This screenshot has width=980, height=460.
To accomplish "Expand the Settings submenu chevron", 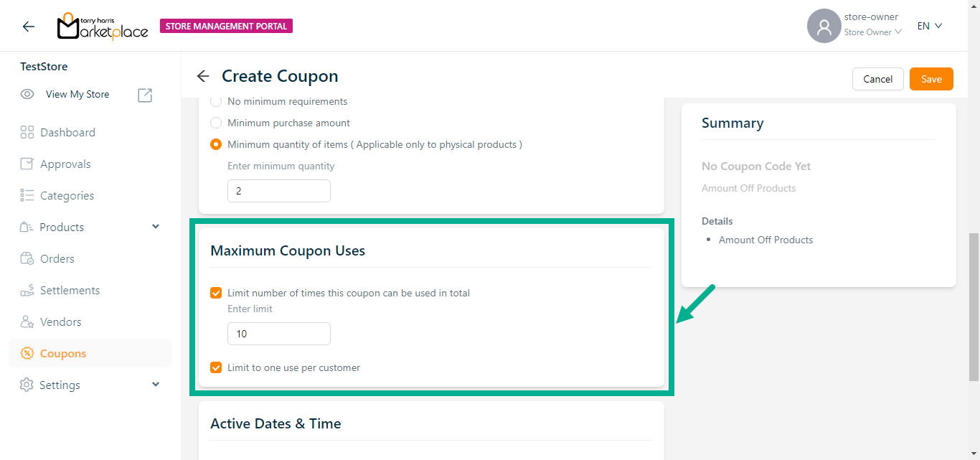I will coord(156,385).
